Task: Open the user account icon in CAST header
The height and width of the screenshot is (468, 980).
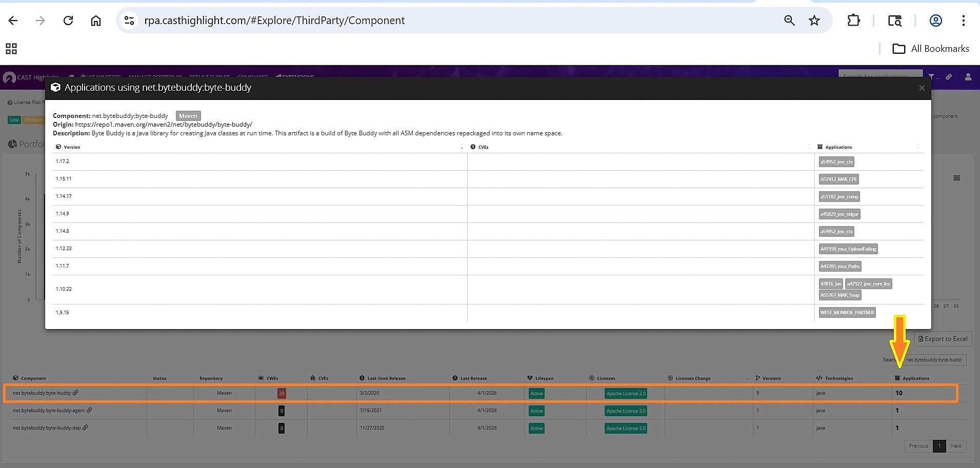Action: 968,77
